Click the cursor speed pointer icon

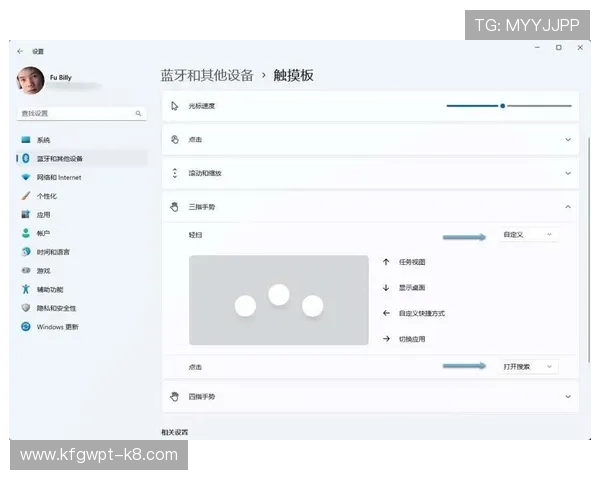[175, 106]
